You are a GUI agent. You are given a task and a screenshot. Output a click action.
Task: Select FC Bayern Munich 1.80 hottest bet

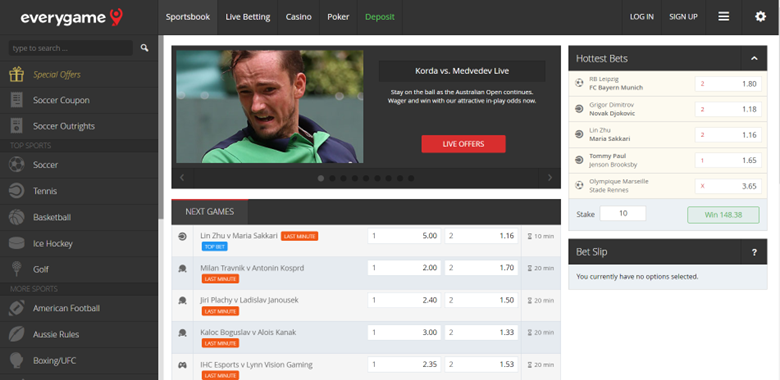pyautogui.click(x=728, y=84)
